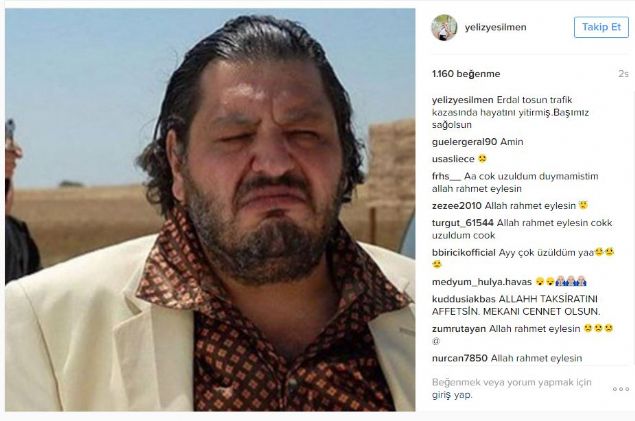Visit frhs__ commenter profile
This screenshot has height=421, width=635.
pyautogui.click(x=446, y=176)
